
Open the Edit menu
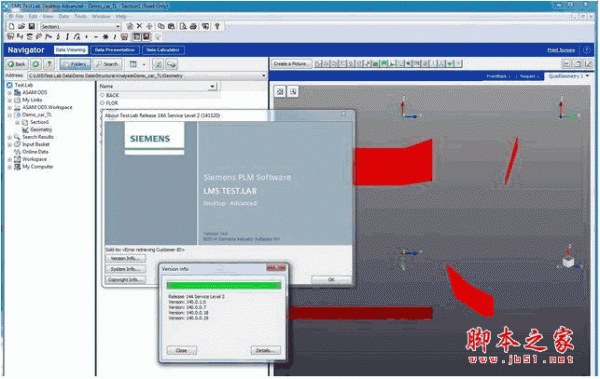[33, 16]
